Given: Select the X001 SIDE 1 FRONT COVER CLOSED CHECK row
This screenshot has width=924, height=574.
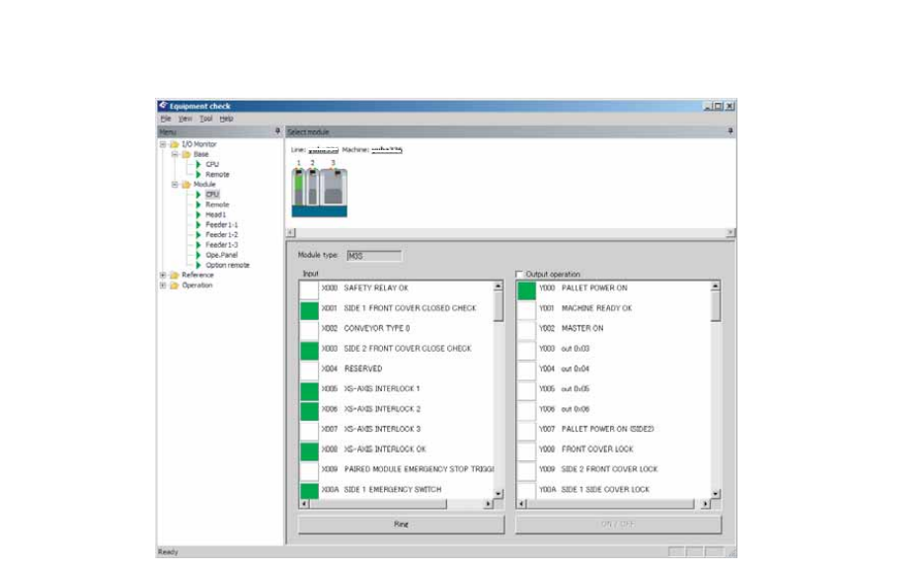Looking at the screenshot, I should 397,308.
